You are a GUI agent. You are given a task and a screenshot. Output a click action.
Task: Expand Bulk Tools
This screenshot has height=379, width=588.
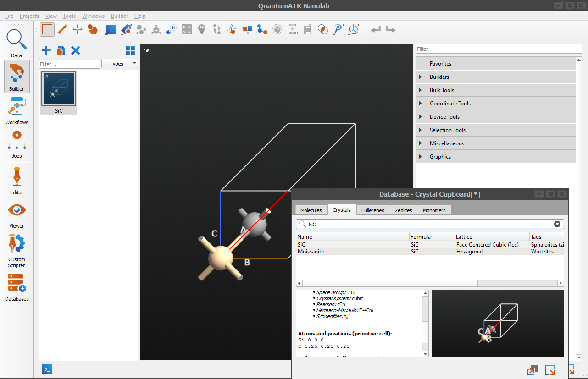(x=496, y=90)
